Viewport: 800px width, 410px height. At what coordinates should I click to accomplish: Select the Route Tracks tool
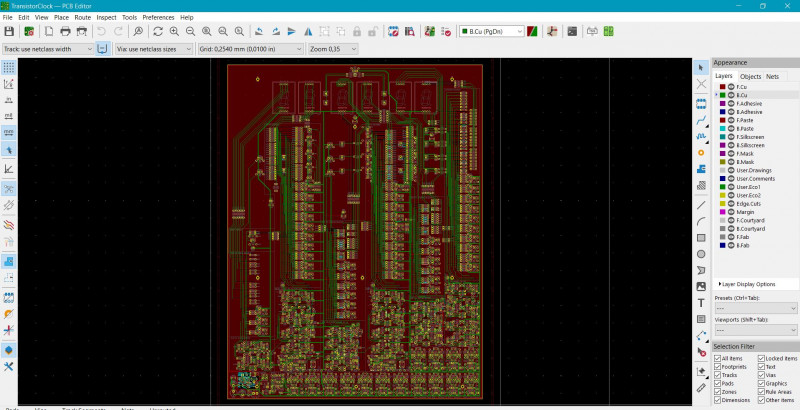point(702,118)
